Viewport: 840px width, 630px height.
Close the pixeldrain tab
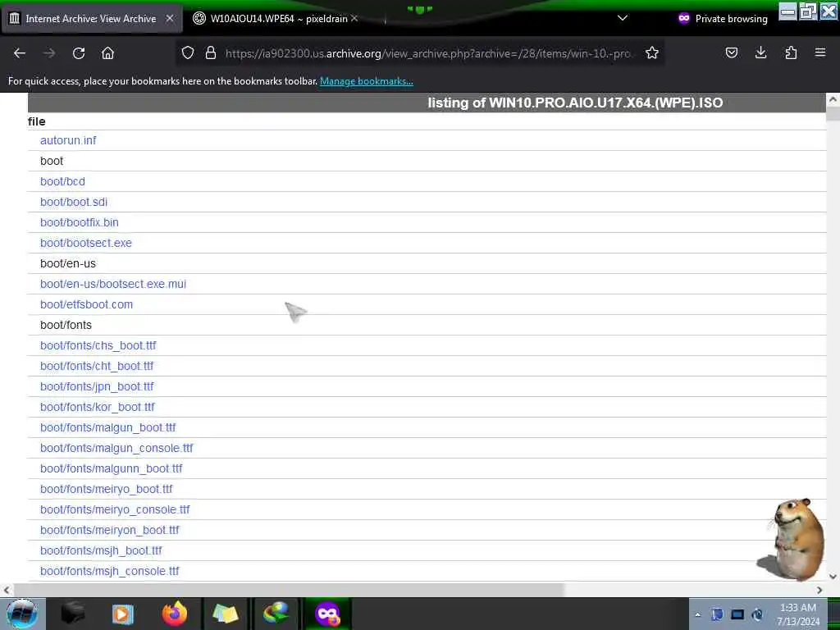354,18
